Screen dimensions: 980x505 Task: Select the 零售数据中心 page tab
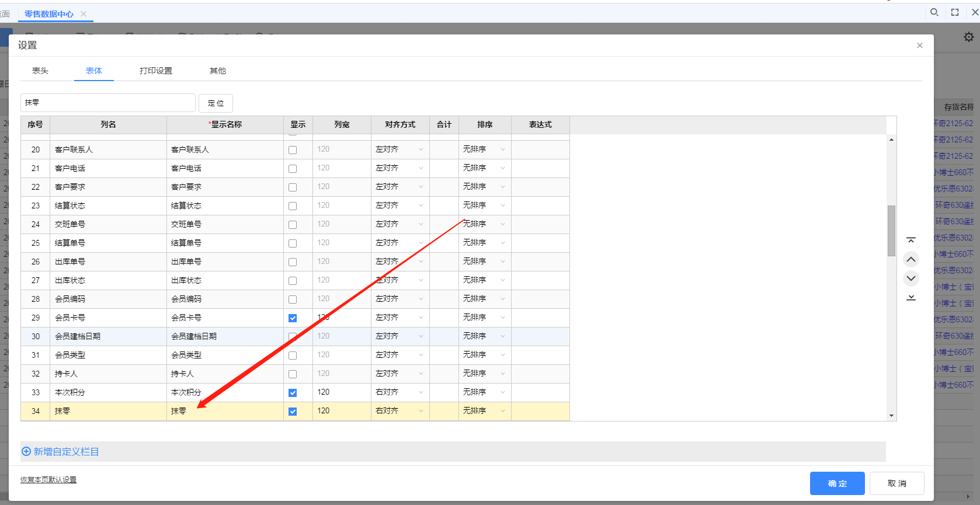pos(49,14)
